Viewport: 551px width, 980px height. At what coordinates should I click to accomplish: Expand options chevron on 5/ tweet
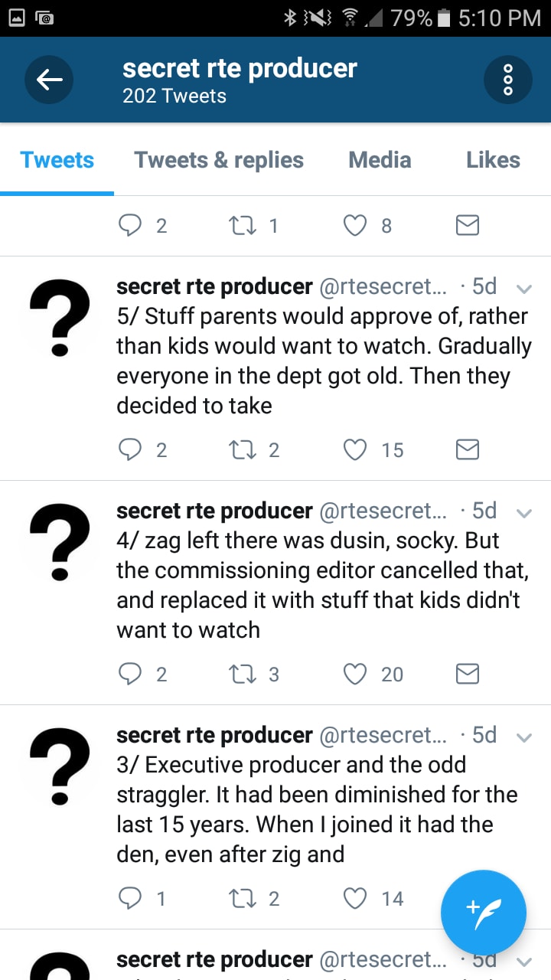coord(524,289)
